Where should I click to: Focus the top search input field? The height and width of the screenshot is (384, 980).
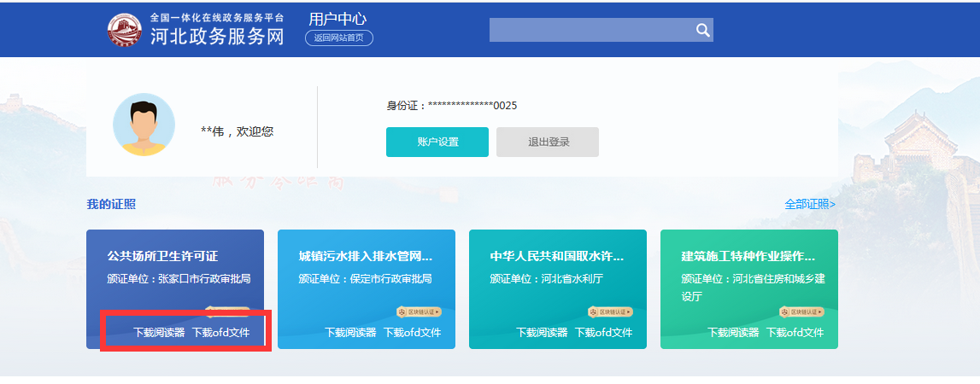click(x=590, y=31)
